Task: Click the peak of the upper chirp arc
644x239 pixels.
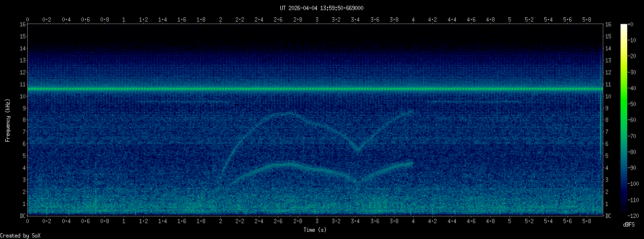Action: [289, 113]
